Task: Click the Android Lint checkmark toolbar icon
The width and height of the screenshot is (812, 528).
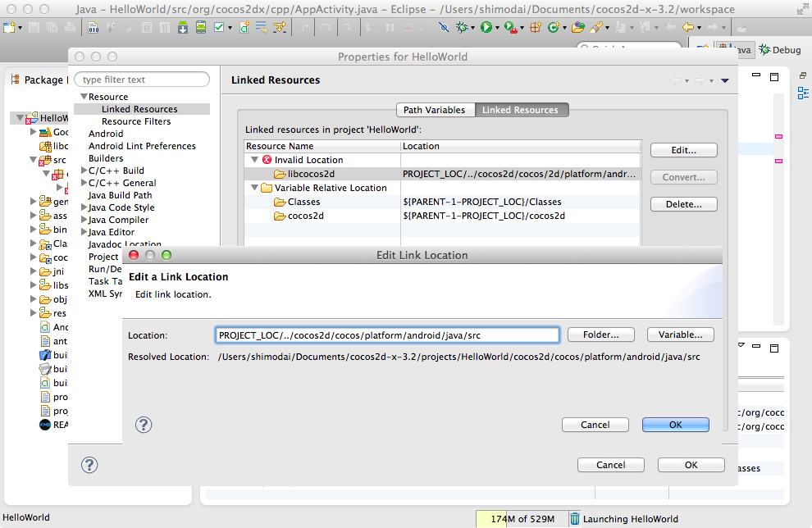Action: tap(219, 27)
